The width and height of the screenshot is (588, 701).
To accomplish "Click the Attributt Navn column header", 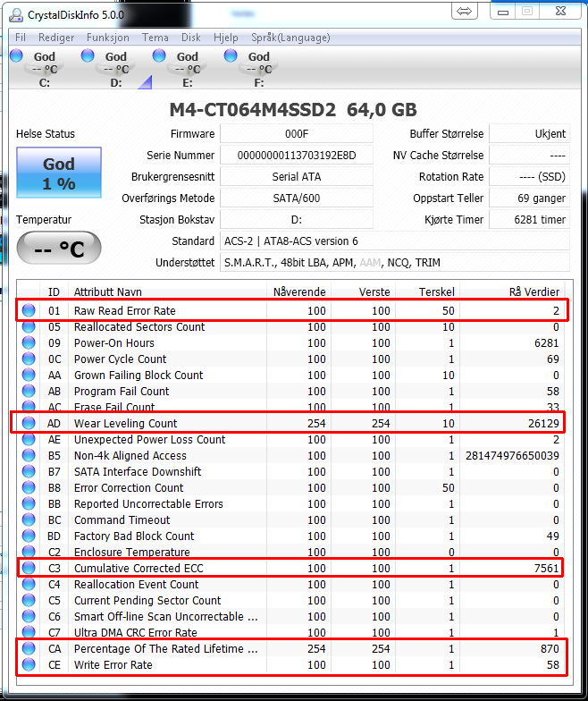I will [x=168, y=291].
